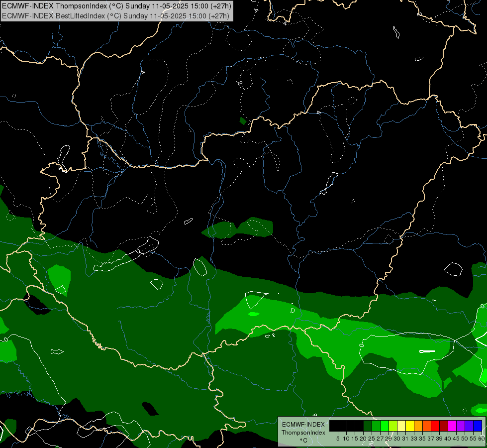This screenshot has height=448, width=487.
Task: Click the legend tick label 30
Action: tap(397, 439)
